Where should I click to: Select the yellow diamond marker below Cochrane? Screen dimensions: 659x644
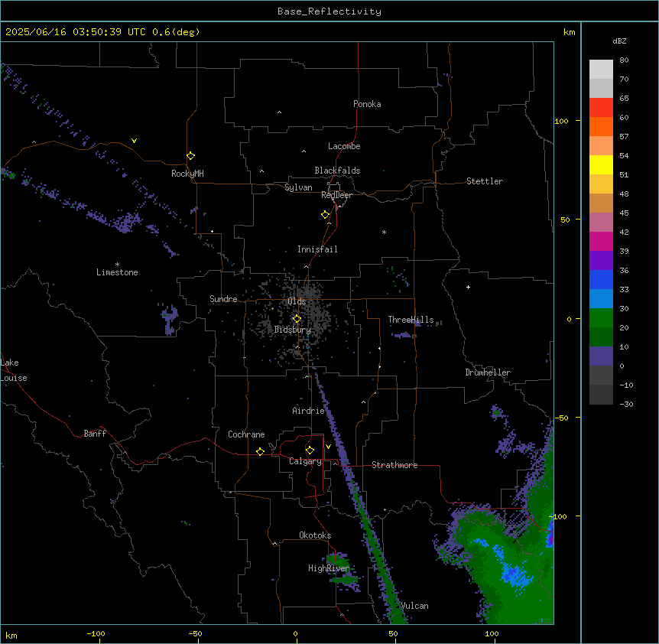260,451
